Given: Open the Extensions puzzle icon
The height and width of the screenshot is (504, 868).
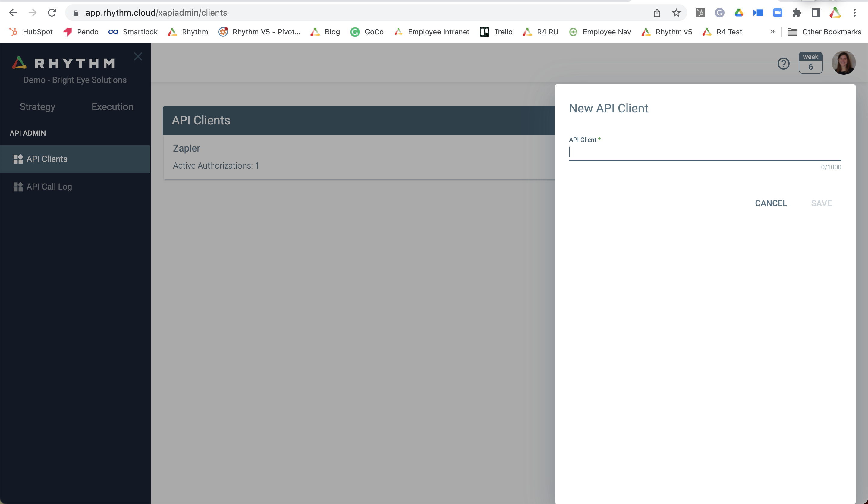Looking at the screenshot, I should coord(797,13).
